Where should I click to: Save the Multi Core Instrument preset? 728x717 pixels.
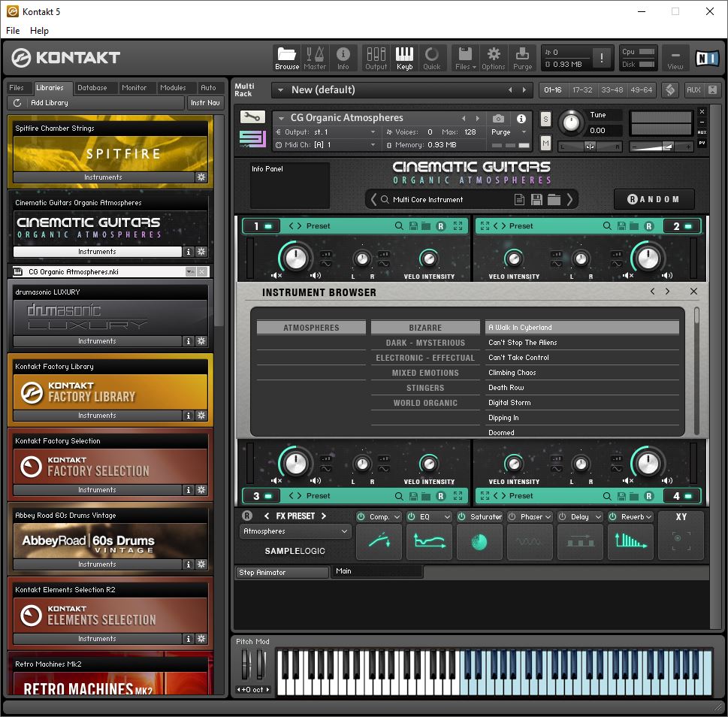[536, 200]
